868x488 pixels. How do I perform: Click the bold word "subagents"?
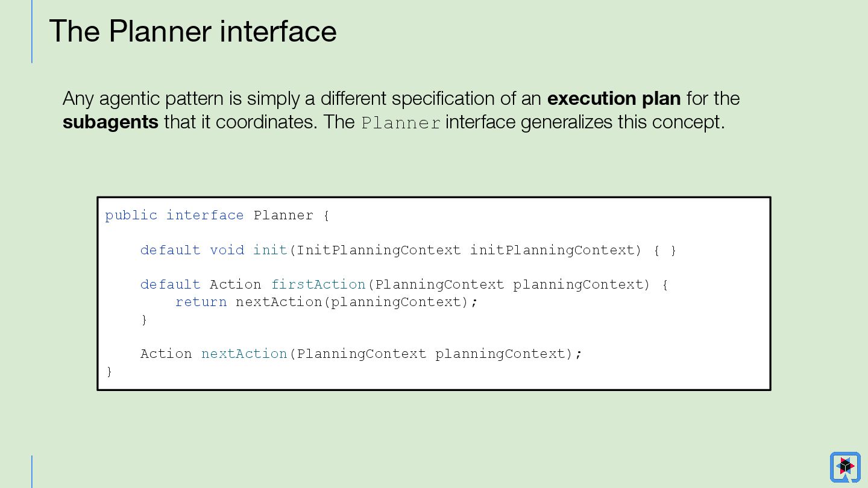[110, 122]
